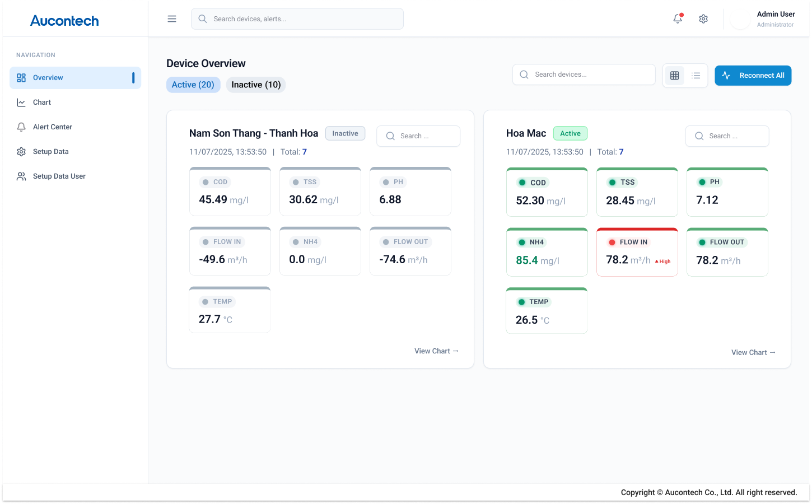The height and width of the screenshot is (504, 812).
Task: Click the search magnifier inside Hoa Mac card
Action: tap(699, 136)
